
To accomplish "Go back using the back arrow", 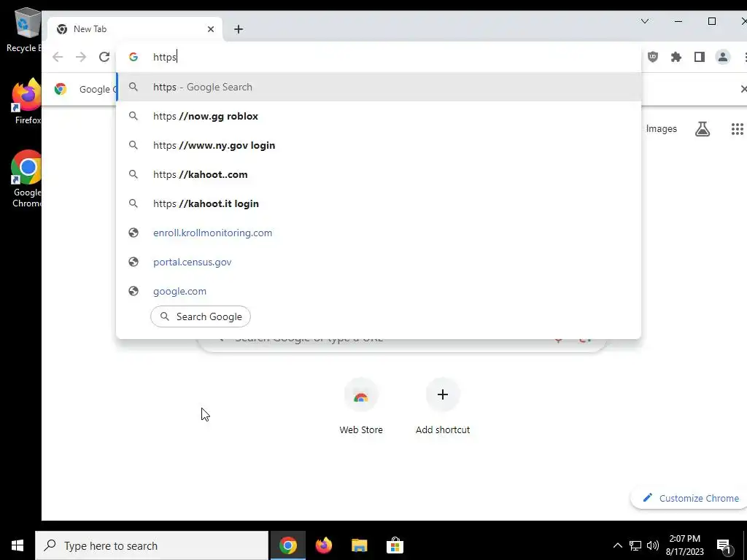I will [x=58, y=57].
